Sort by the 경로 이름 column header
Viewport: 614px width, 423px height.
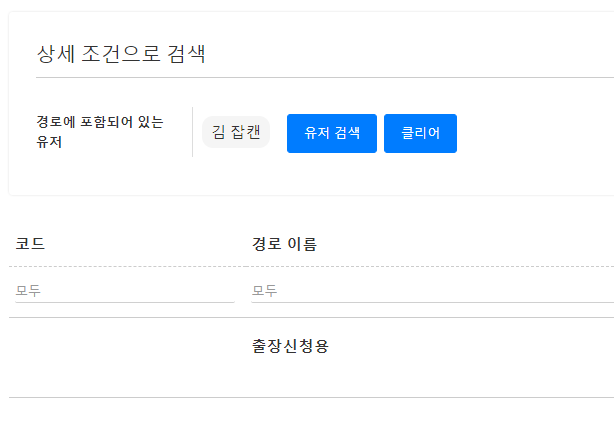pyautogui.click(x=284, y=244)
